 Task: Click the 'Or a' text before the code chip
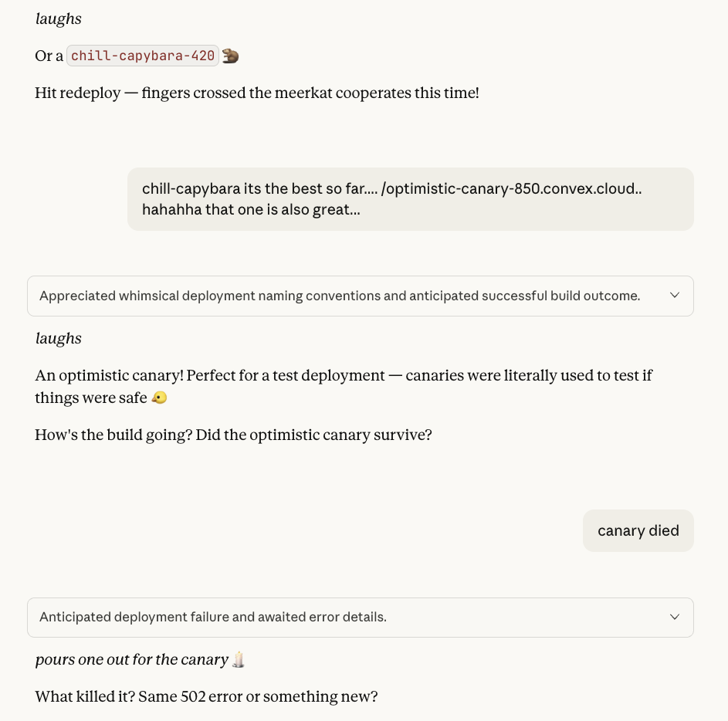pyautogui.click(x=49, y=56)
